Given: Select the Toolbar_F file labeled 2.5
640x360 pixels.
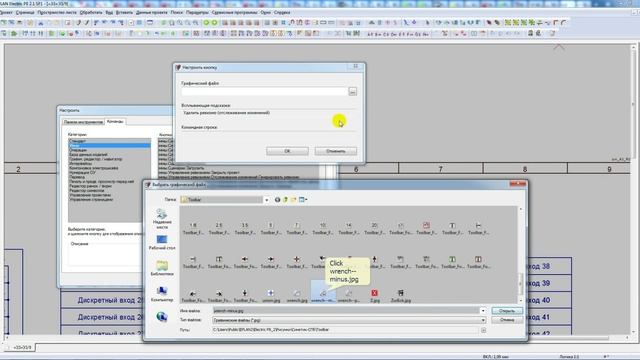Looking at the screenshot, I should 219,229.
